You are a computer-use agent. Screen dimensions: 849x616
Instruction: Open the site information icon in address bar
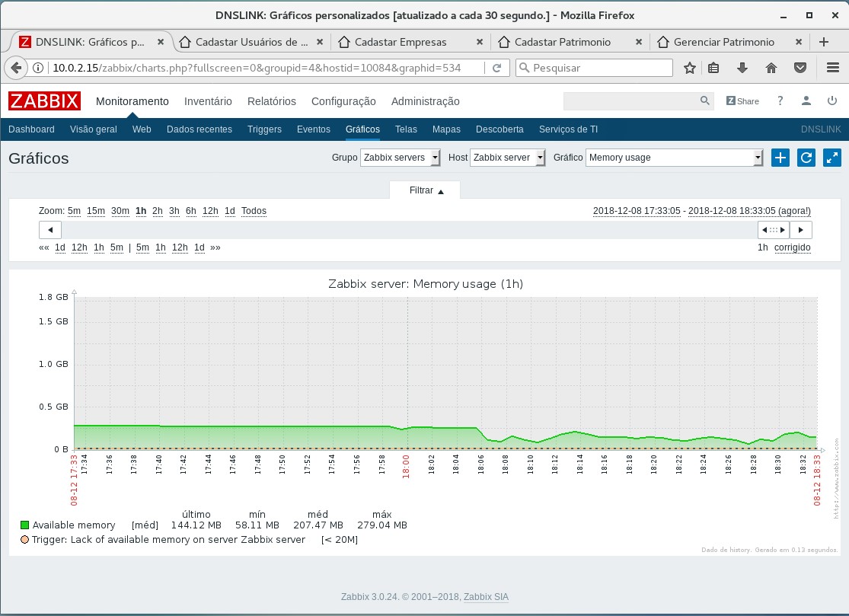[x=38, y=68]
